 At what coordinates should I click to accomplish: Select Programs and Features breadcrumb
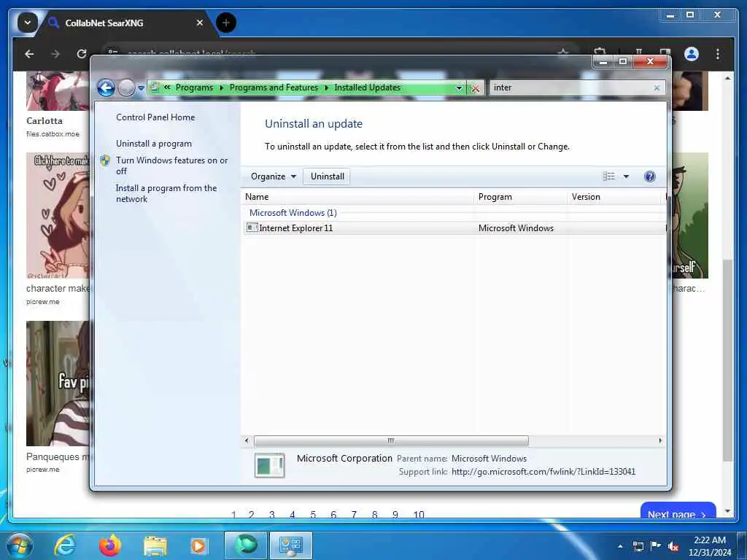click(x=274, y=87)
